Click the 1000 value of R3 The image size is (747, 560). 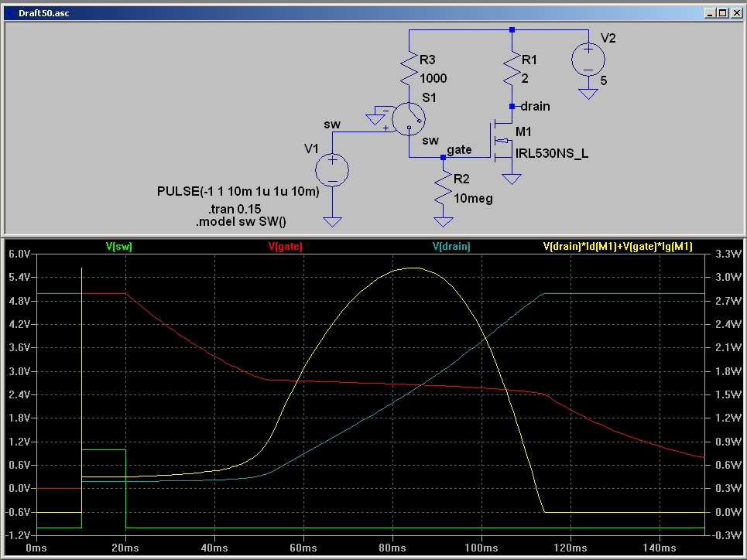[433, 78]
